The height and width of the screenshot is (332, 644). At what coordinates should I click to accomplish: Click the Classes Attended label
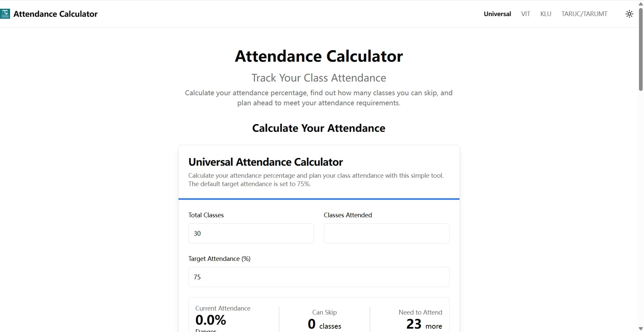pyautogui.click(x=348, y=215)
